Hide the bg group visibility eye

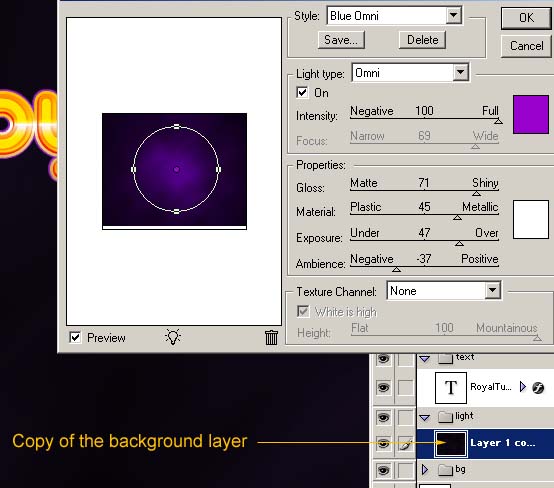[x=383, y=470]
